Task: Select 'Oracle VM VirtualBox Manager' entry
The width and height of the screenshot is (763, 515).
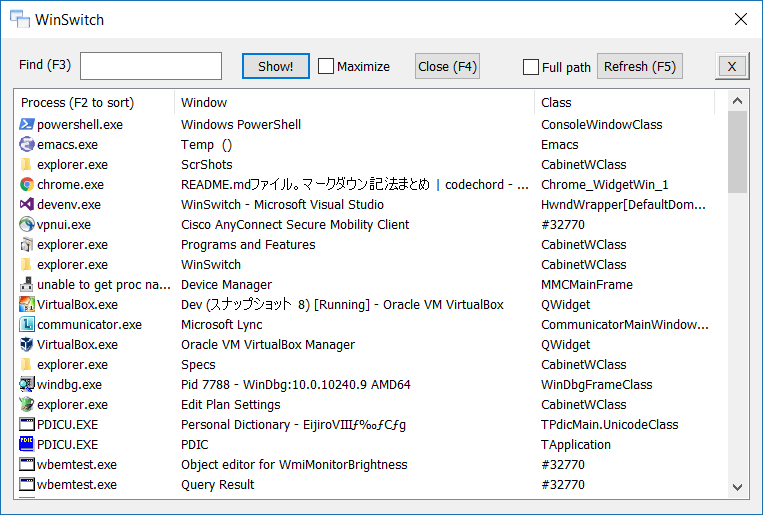Action: pos(268,344)
